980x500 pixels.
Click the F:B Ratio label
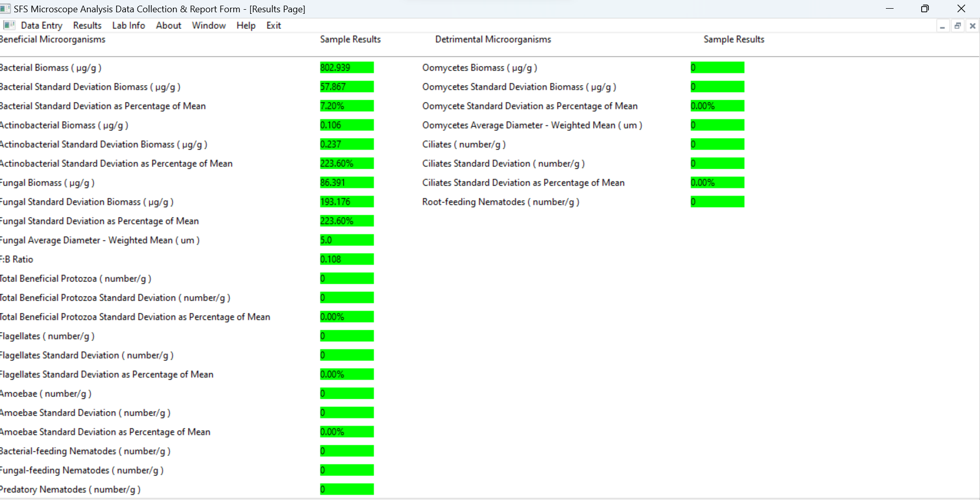tap(16, 259)
